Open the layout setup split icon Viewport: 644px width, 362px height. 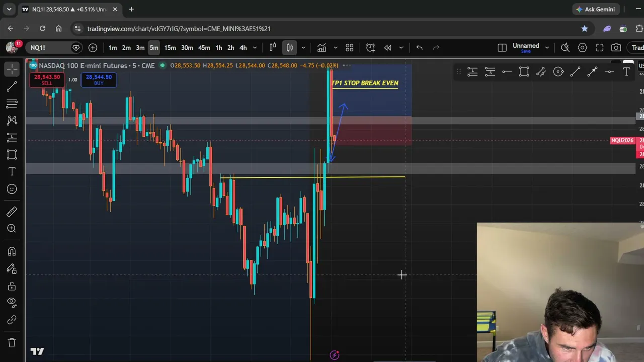pos(502,48)
